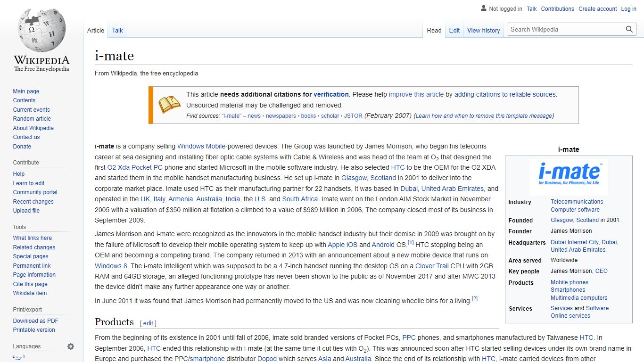This screenshot has height=362, width=644.
Task: Click South Africa link
Action: click(300, 199)
